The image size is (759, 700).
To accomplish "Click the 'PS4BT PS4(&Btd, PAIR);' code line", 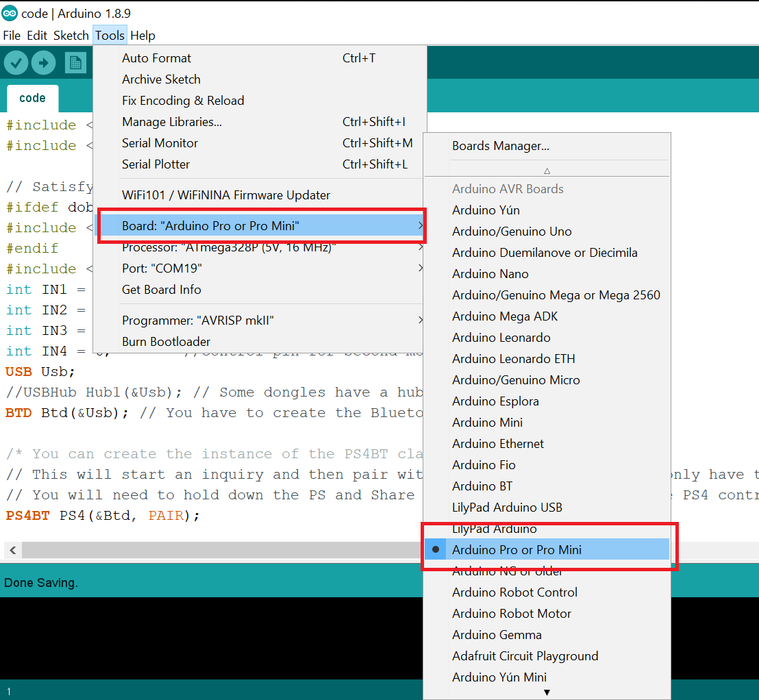I will [103, 516].
